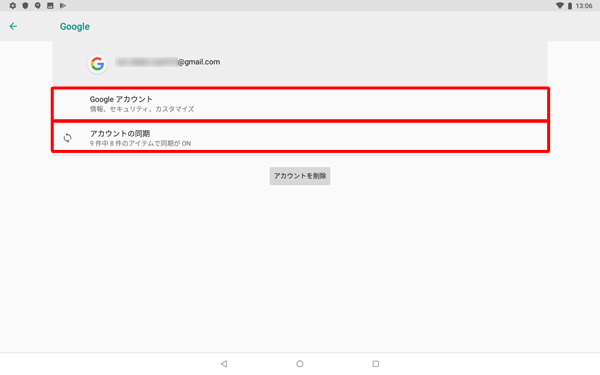Tap the image notification status icon

(x=50, y=5)
